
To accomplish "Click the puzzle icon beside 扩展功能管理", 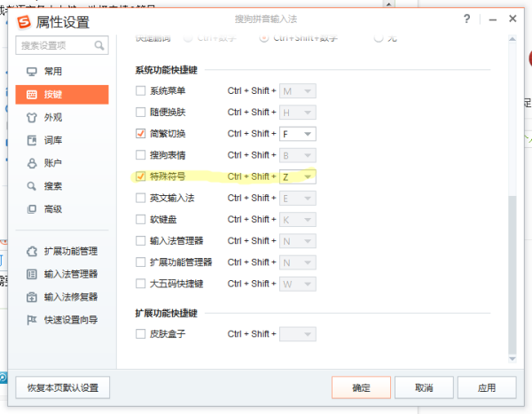I will [x=32, y=252].
